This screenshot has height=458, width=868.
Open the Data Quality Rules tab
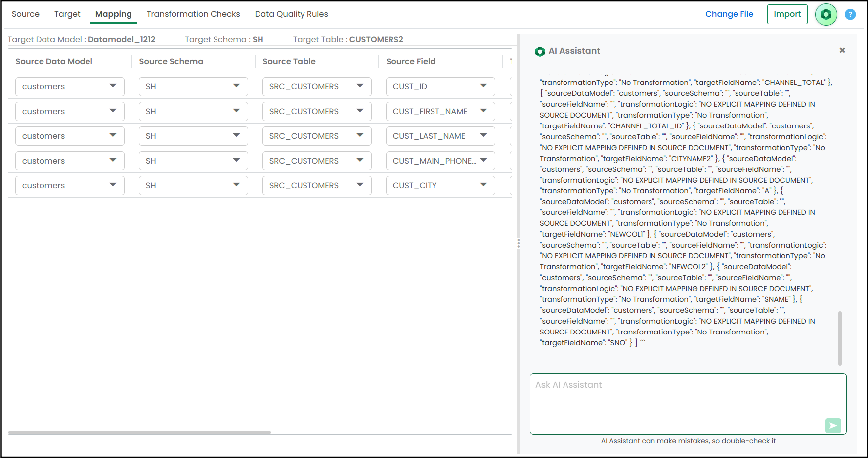point(292,14)
